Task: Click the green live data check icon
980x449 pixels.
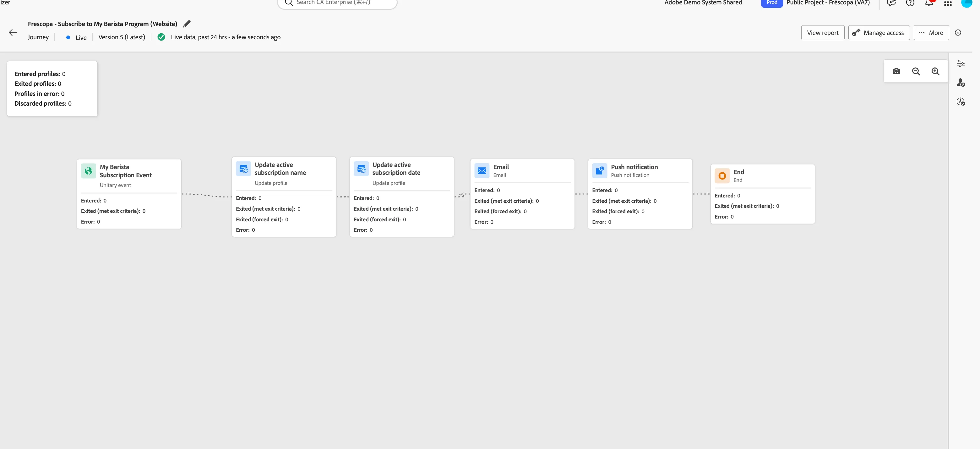Action: (161, 37)
